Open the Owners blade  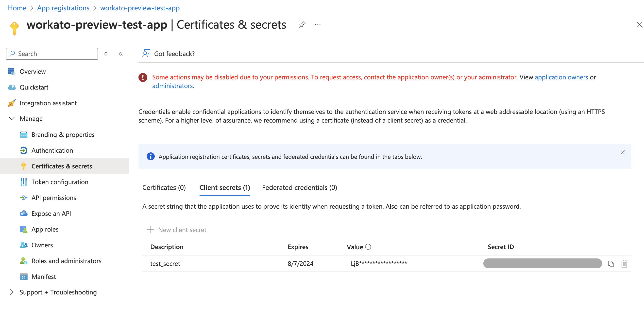(x=42, y=245)
